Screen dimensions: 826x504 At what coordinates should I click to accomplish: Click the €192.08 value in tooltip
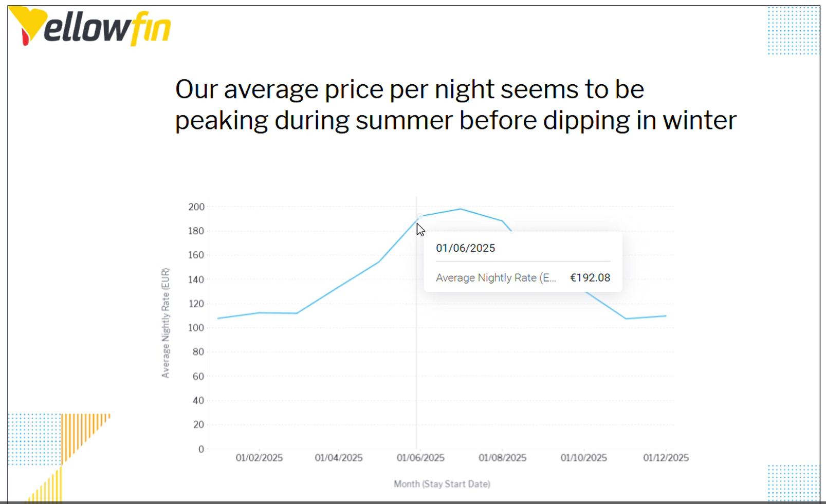tap(590, 278)
